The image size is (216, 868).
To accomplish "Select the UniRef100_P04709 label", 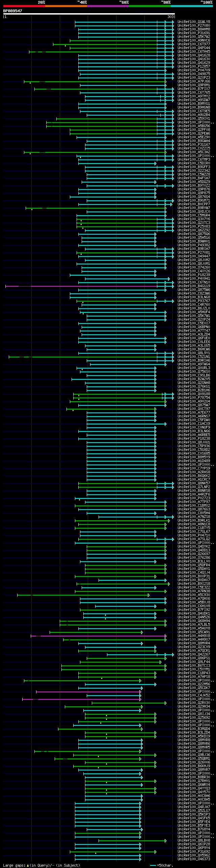I will click(194, 70).
